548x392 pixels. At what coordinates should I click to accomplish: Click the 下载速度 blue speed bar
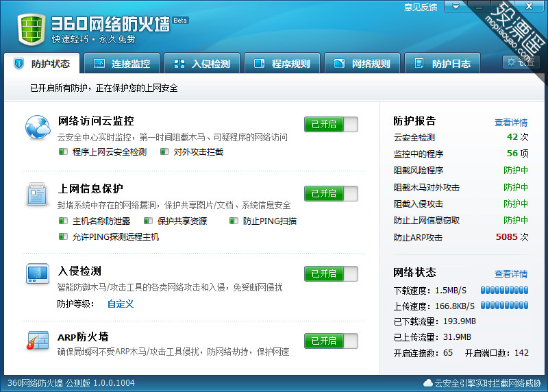click(504, 290)
